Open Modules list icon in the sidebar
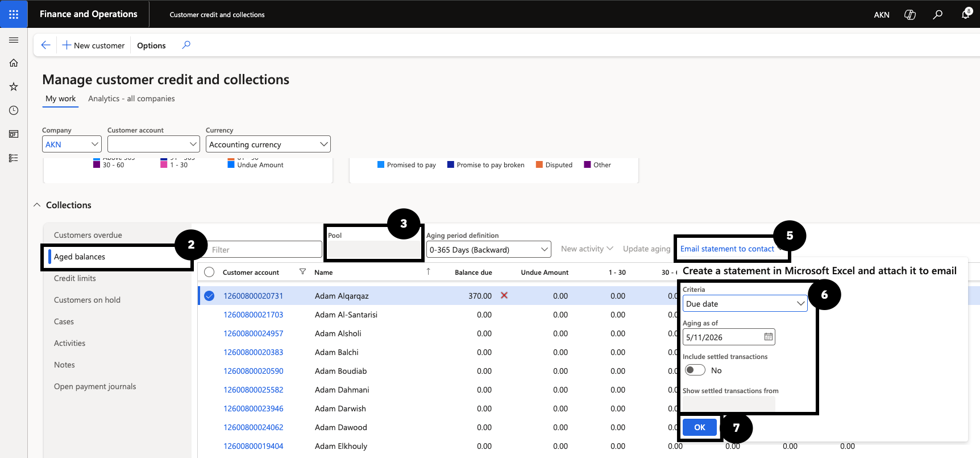The image size is (980, 458). (14, 158)
